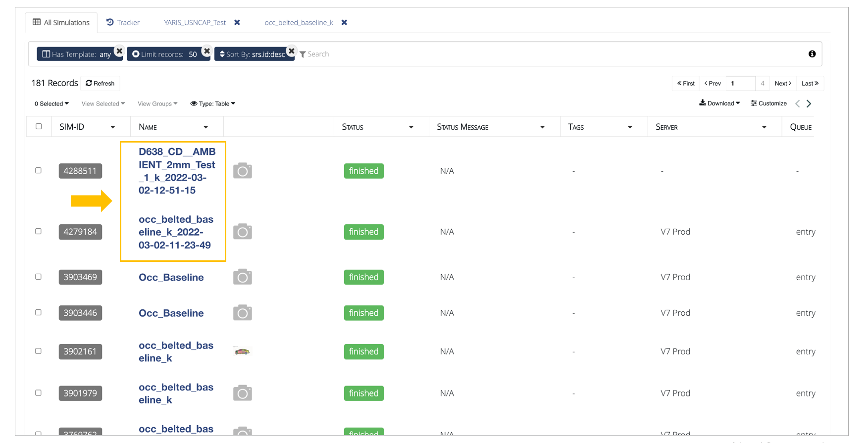This screenshot has height=443, width=868.
Task: Open camera thumbnail for simulation 3903469
Action: click(243, 277)
